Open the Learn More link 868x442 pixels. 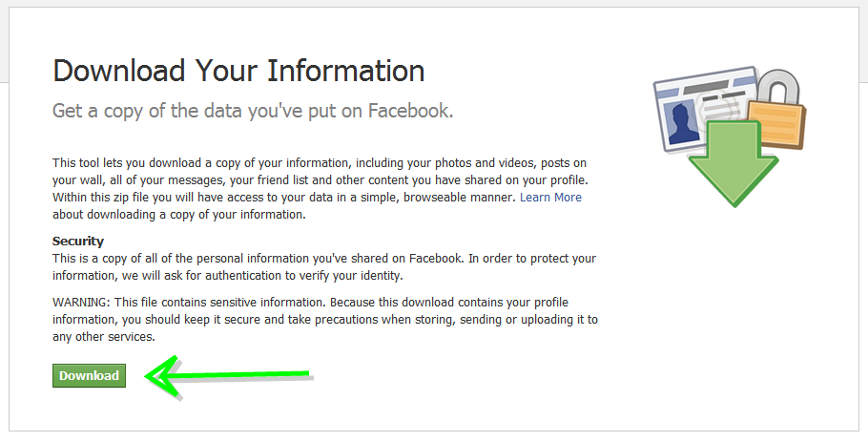550,198
